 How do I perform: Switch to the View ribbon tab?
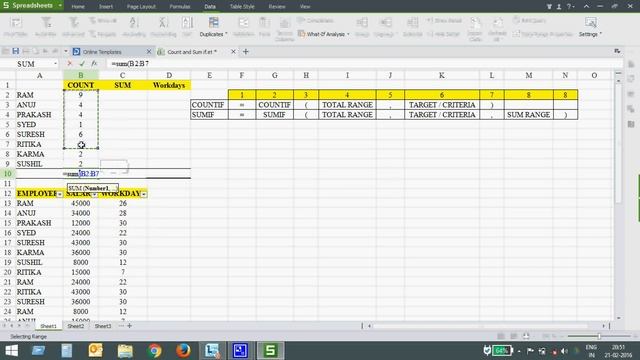click(305, 7)
